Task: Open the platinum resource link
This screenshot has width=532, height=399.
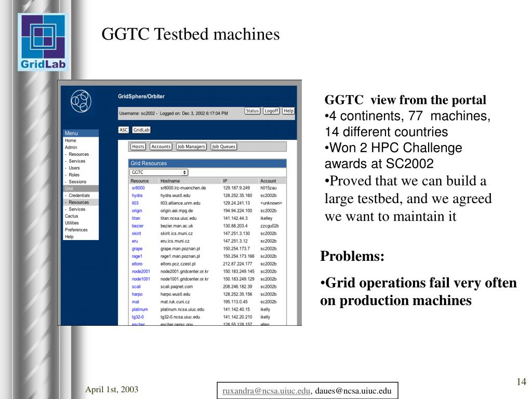Action: click(140, 310)
